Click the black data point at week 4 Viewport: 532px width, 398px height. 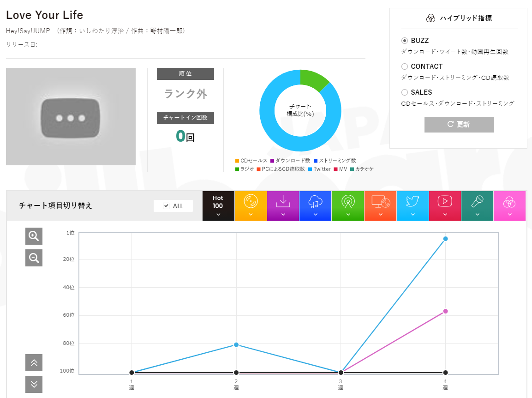pyautogui.click(x=445, y=373)
